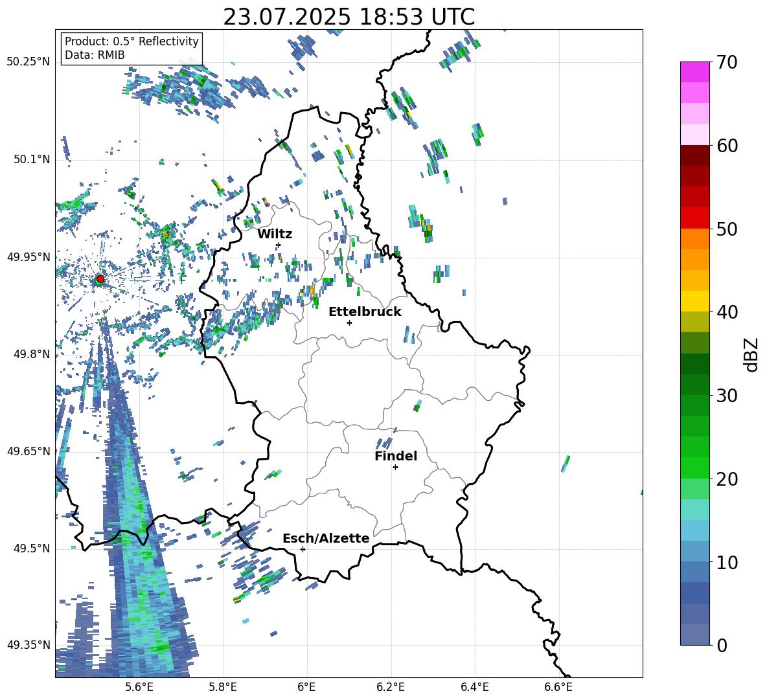
Task: Click the longitude label 5.8°E
Action: click(223, 687)
